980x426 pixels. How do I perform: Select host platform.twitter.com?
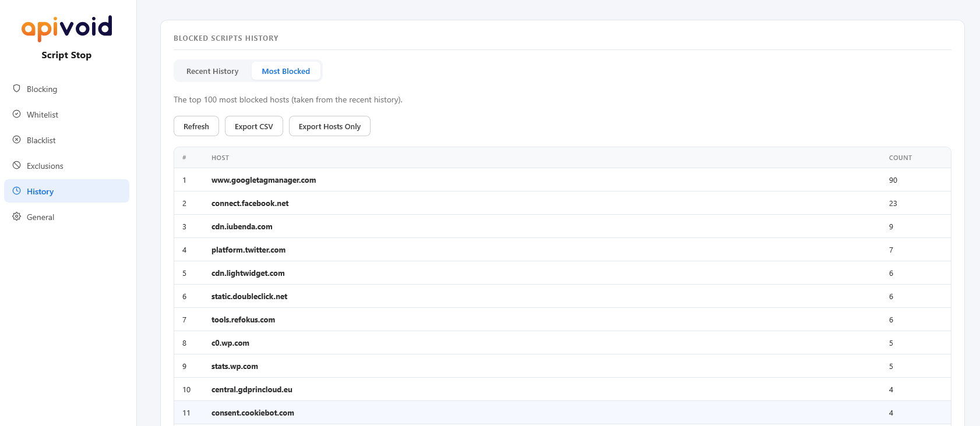[248, 250]
